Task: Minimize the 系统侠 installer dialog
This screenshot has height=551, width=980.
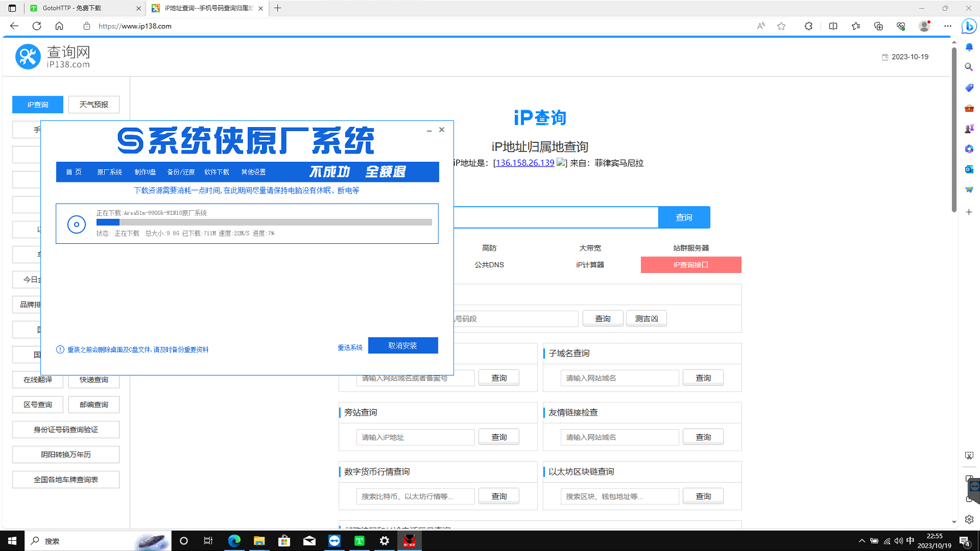Action: pyautogui.click(x=429, y=130)
